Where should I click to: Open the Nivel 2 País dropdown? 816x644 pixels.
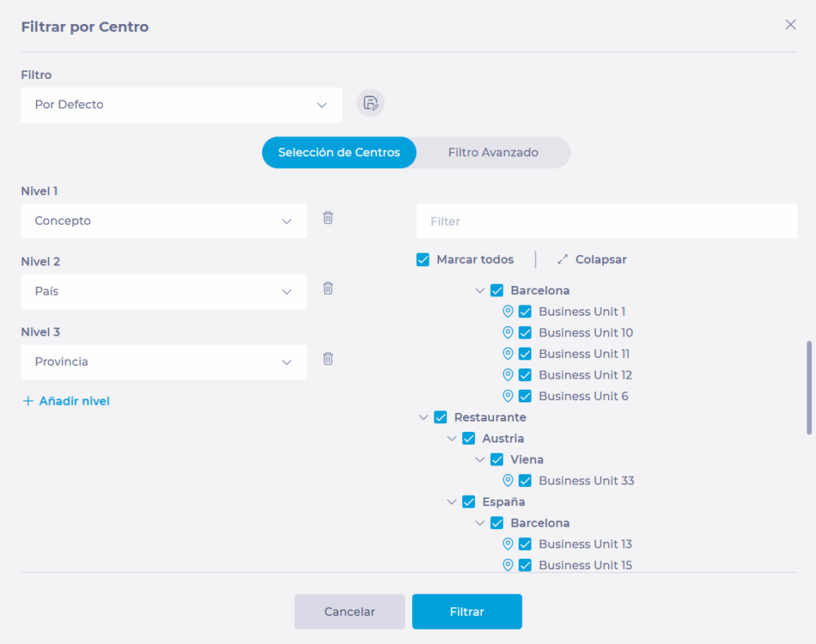(163, 292)
